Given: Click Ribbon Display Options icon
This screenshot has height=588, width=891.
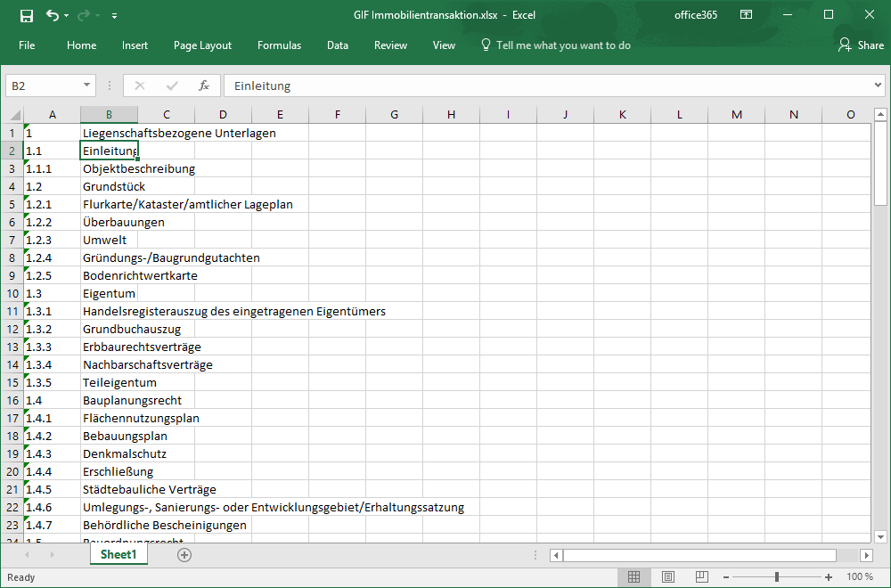Looking at the screenshot, I should (746, 15).
